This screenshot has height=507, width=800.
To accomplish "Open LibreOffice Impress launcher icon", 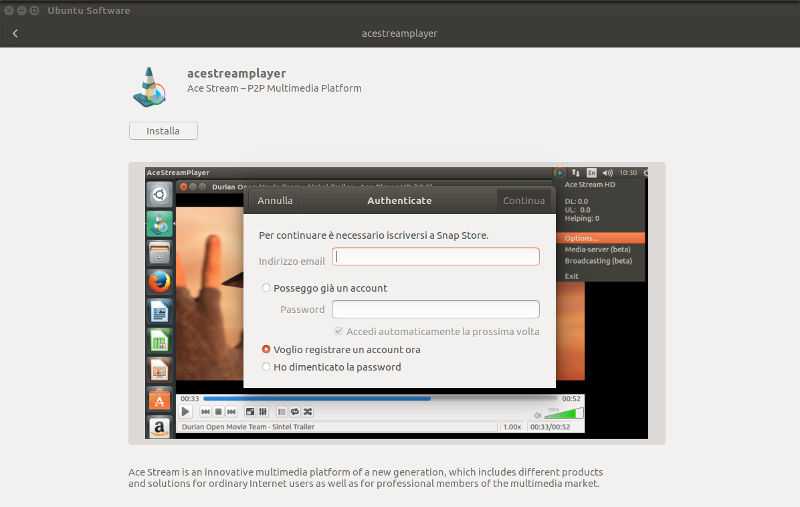I will coord(159,370).
